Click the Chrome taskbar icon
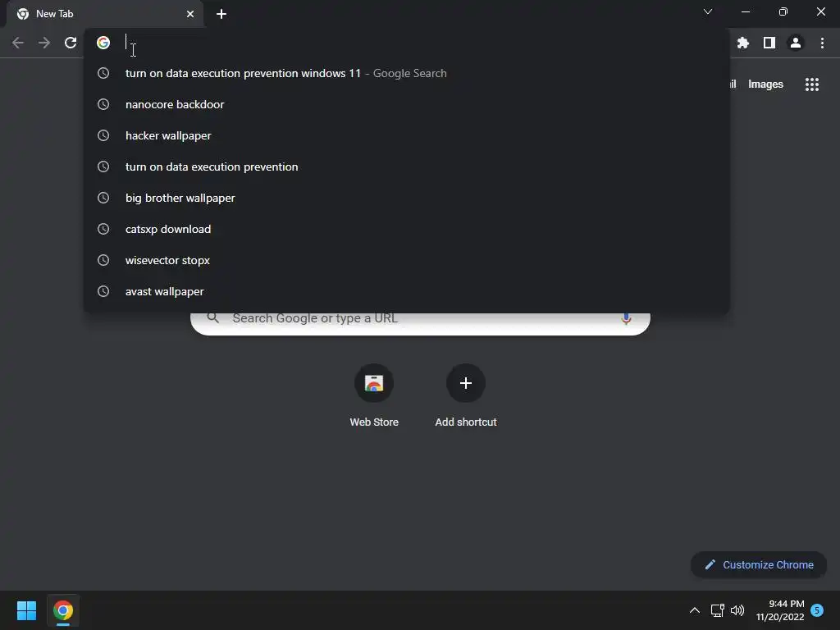This screenshot has height=630, width=840. point(62,610)
